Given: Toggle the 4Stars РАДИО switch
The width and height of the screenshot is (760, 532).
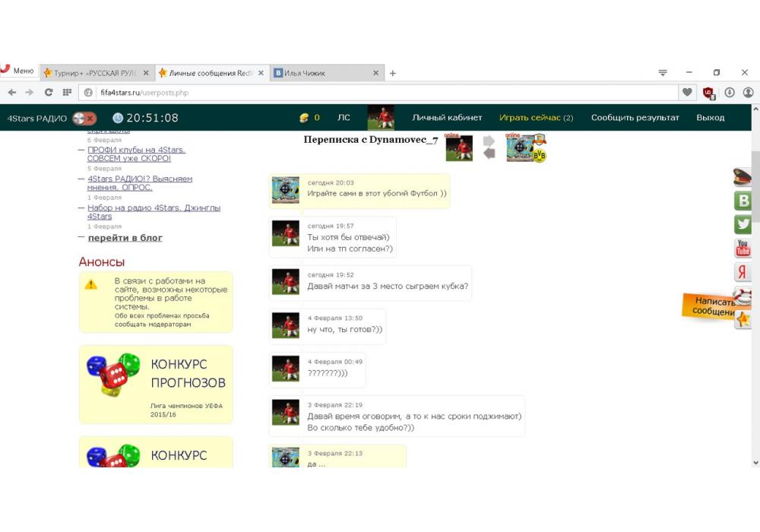Looking at the screenshot, I should 84,118.
